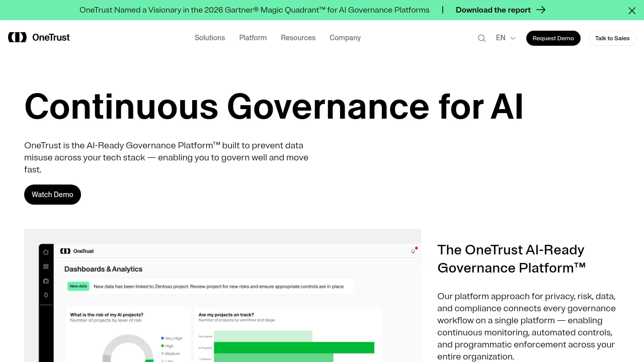Click Talk to Sales button
The width and height of the screenshot is (644, 362).
click(612, 38)
